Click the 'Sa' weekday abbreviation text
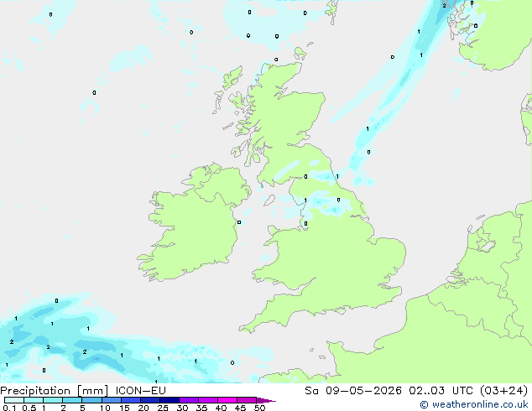The width and height of the screenshot is (532, 411). click(x=311, y=391)
